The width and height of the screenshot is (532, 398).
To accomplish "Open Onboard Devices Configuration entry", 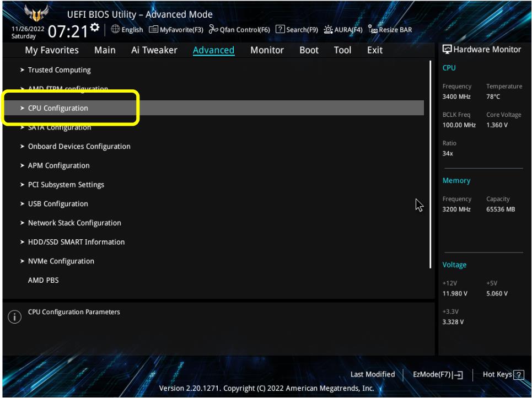I will point(79,147).
